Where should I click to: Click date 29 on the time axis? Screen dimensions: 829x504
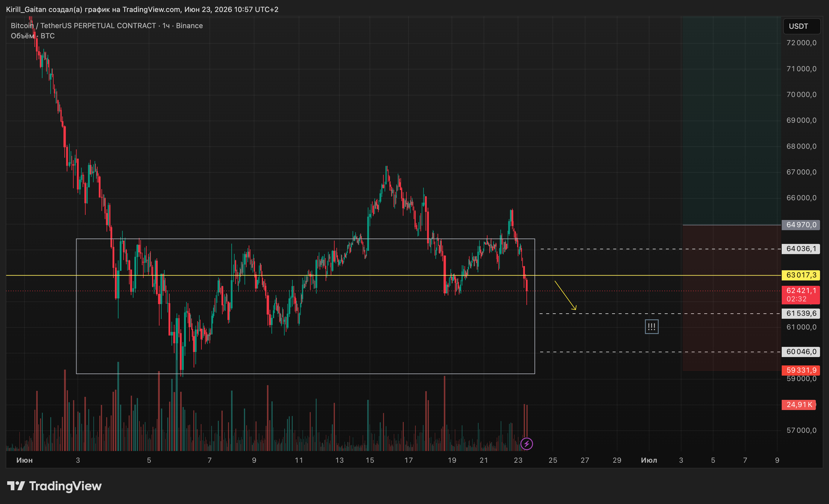pos(617,460)
